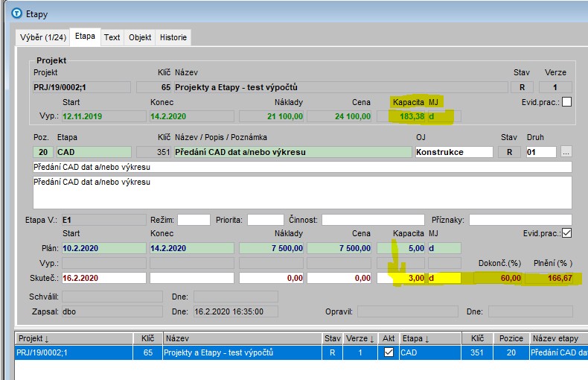The width and height of the screenshot is (588, 380).
Task: Open the Objekt tab
Action: click(x=140, y=37)
